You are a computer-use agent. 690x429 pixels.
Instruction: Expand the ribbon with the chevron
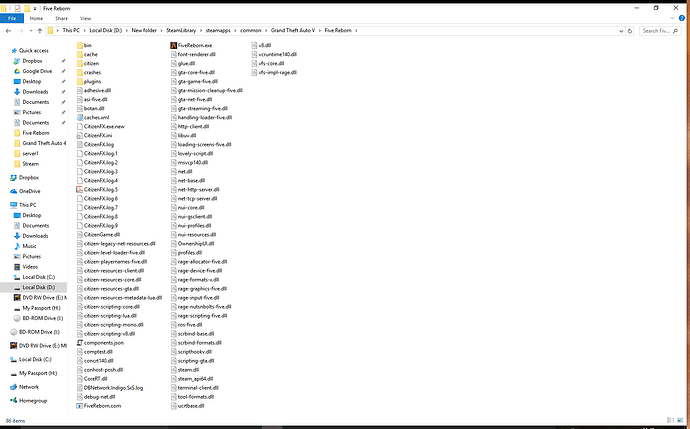(x=672, y=18)
